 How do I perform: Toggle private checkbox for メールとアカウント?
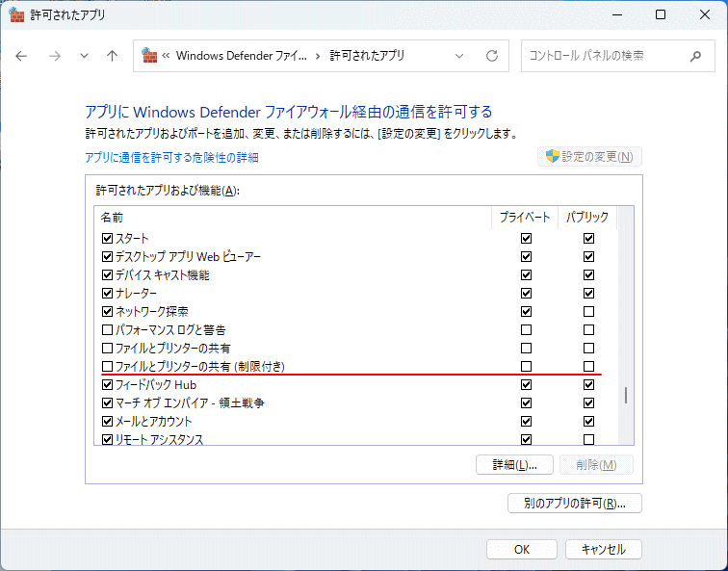526,422
